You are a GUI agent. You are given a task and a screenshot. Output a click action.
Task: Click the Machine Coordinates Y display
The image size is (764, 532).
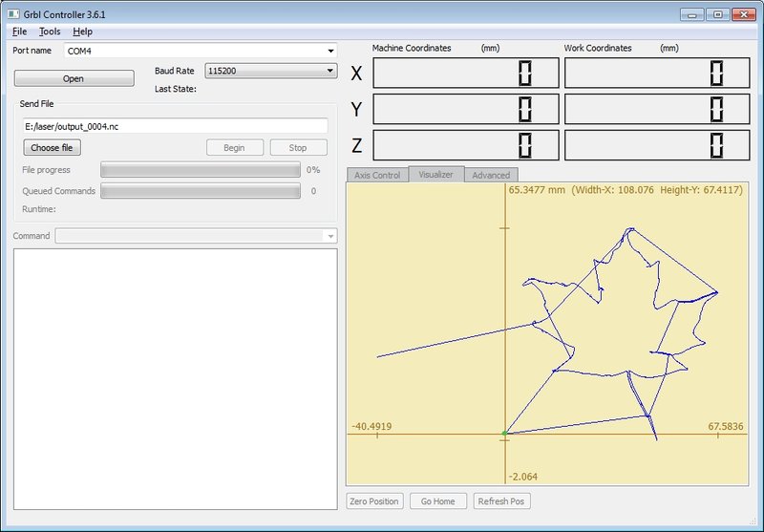(x=466, y=109)
